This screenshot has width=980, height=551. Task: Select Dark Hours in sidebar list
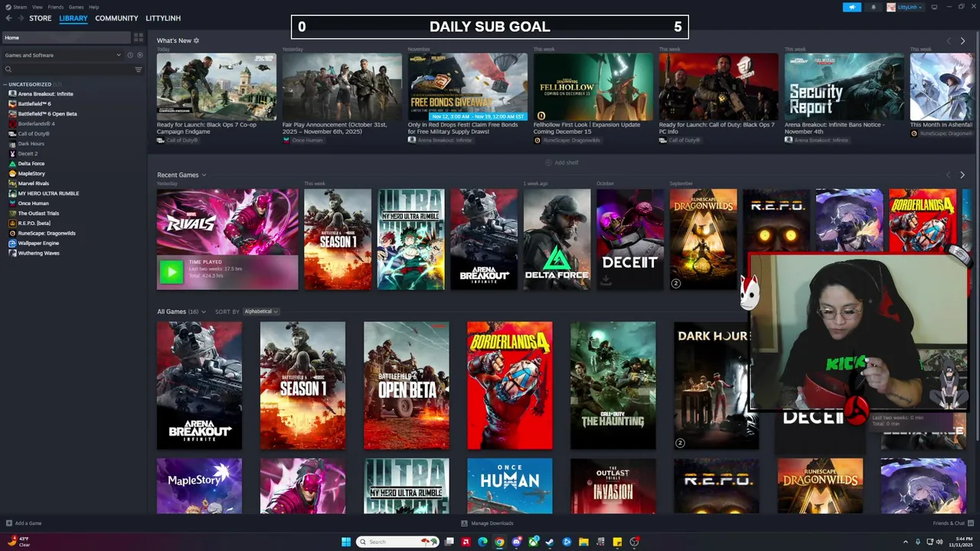coord(31,144)
